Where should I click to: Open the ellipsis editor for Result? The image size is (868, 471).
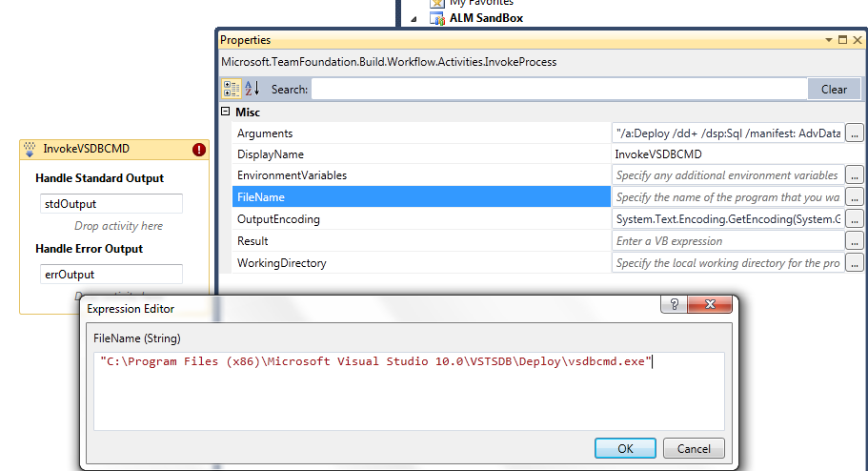tap(855, 241)
